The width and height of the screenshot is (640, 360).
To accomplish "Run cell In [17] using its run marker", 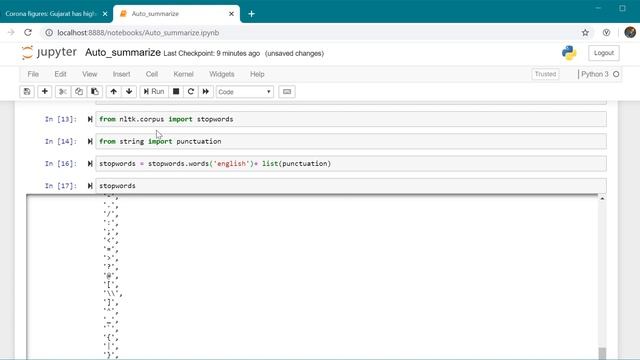I will [90, 186].
